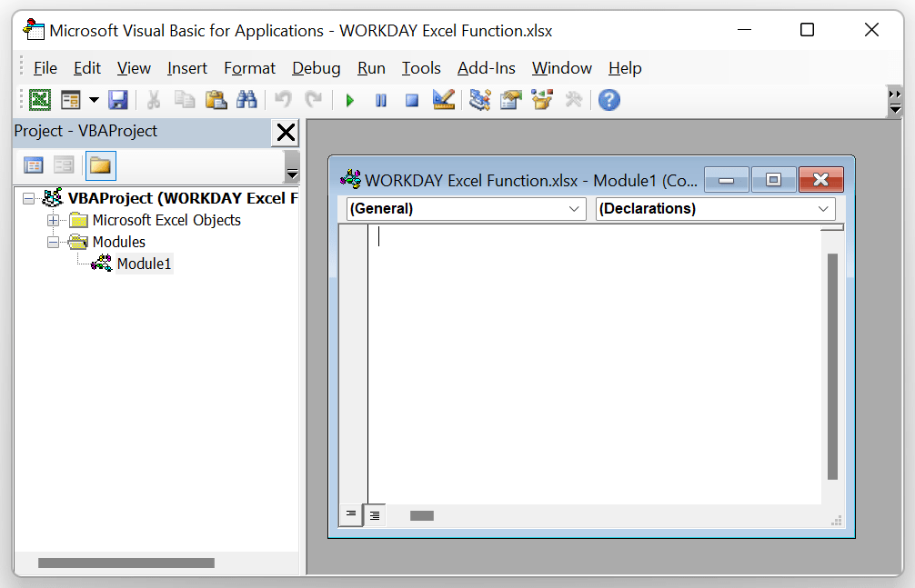Expand the Microsoft Excel Objects folder
Screen dimensions: 915x588
tap(55, 220)
